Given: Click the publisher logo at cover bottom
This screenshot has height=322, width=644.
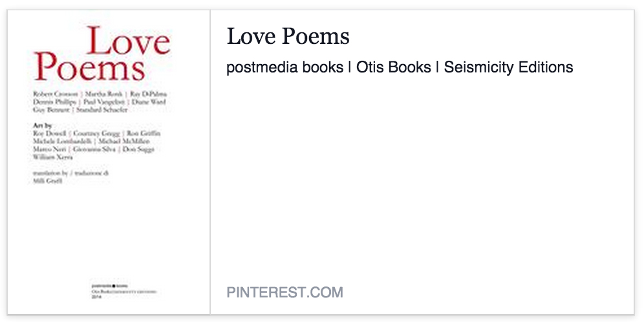Looking at the screenshot, I should pyautogui.click(x=123, y=290).
